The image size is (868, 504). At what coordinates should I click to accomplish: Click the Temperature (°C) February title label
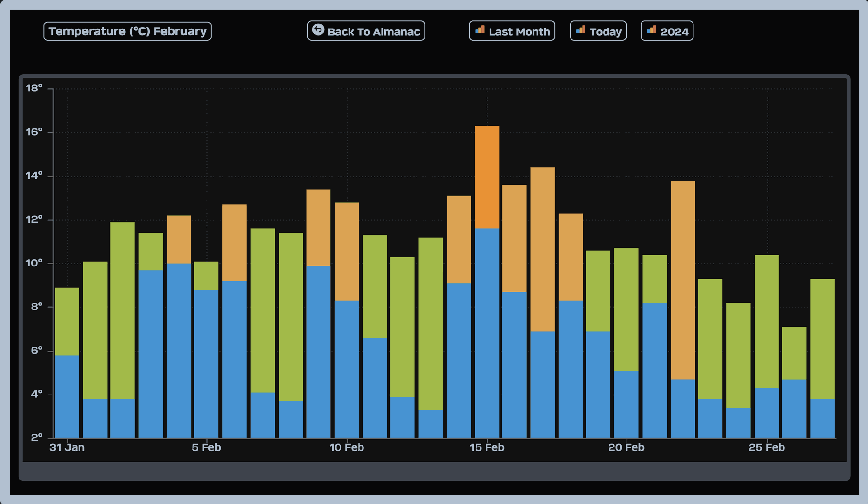pyautogui.click(x=127, y=31)
